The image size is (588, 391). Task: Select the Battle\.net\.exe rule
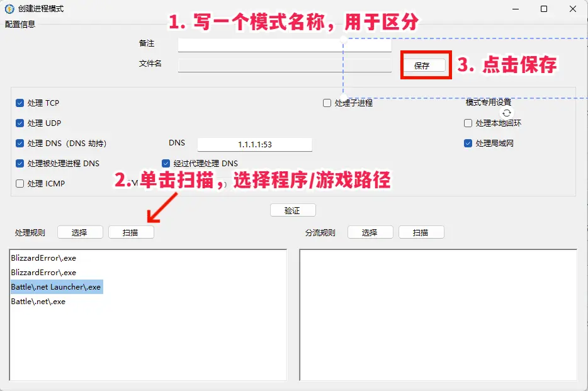tap(38, 302)
